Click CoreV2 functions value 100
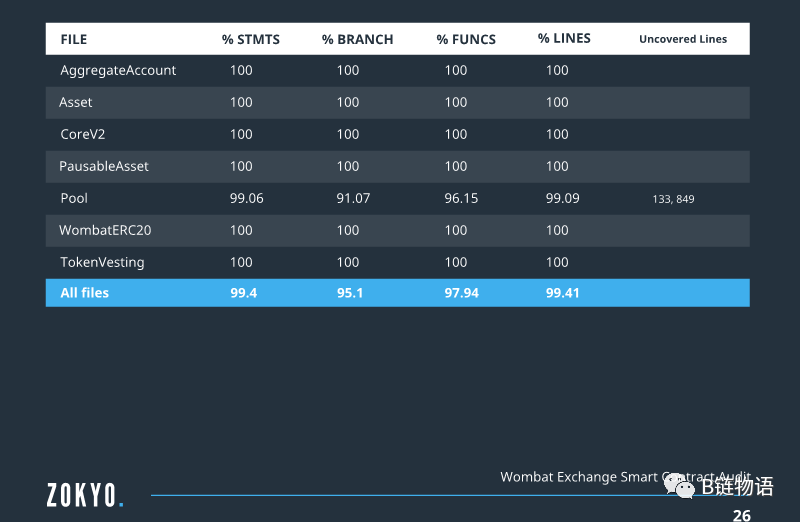The height and width of the screenshot is (522, 800). (456, 134)
